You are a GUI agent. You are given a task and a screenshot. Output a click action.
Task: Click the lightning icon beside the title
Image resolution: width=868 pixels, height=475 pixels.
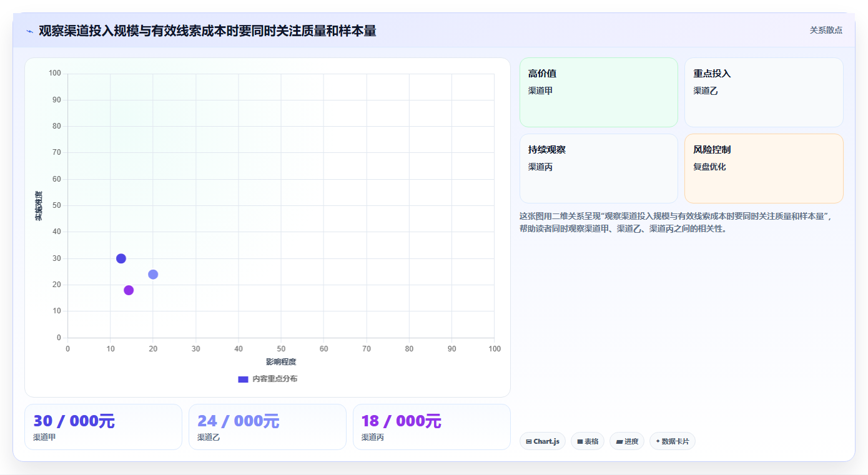pyautogui.click(x=29, y=31)
